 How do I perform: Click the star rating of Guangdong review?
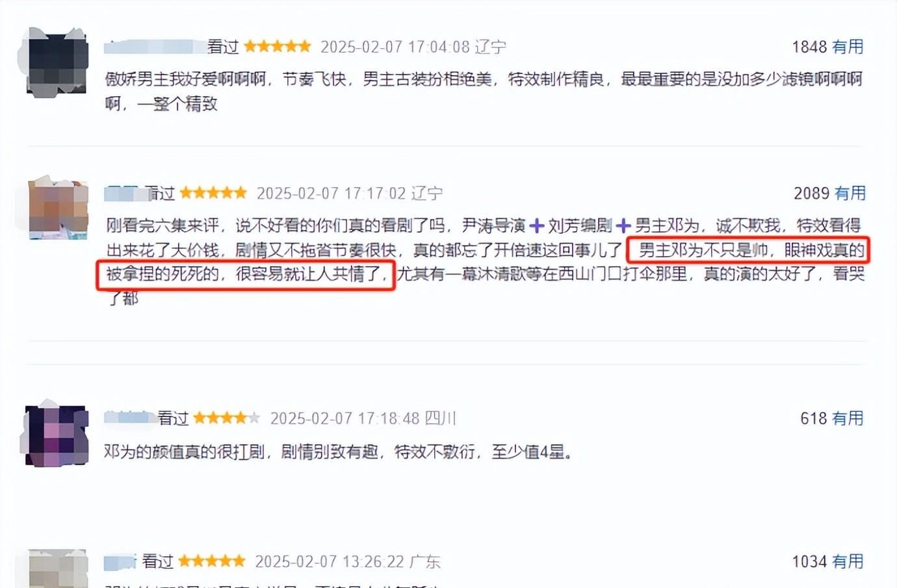point(212,561)
